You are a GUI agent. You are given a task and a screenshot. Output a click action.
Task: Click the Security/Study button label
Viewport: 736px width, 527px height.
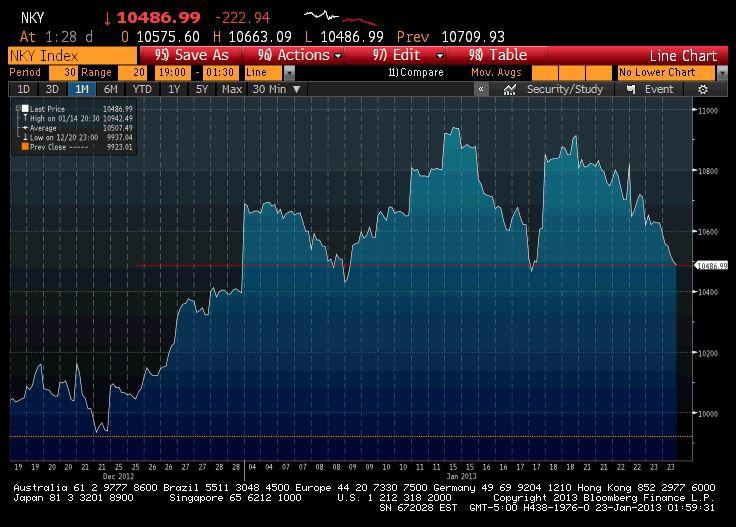(x=565, y=89)
